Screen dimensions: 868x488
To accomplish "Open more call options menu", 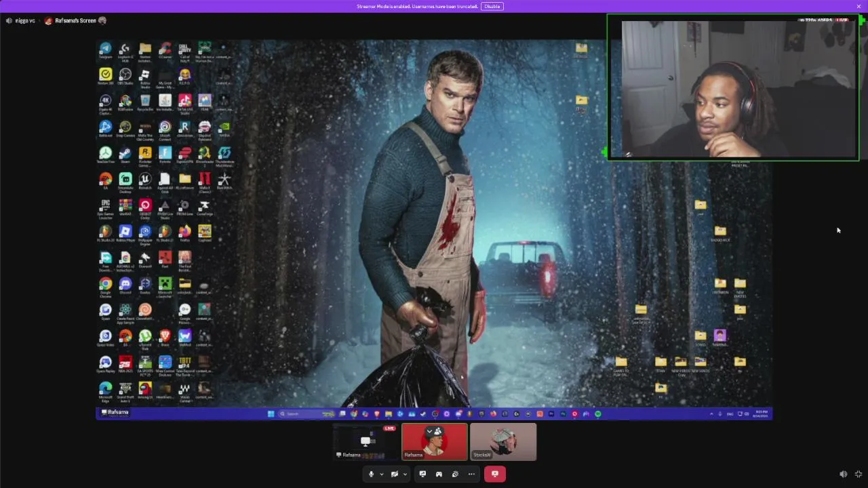I will pyautogui.click(x=471, y=474).
